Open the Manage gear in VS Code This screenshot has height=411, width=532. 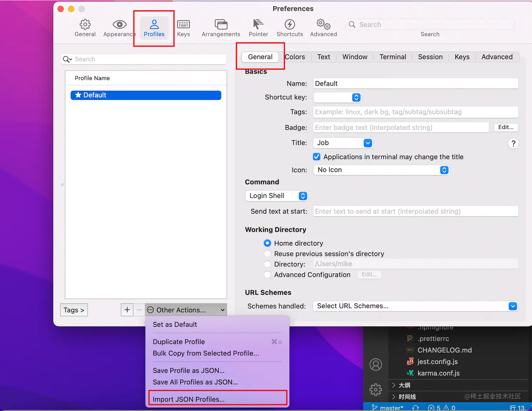click(376, 390)
